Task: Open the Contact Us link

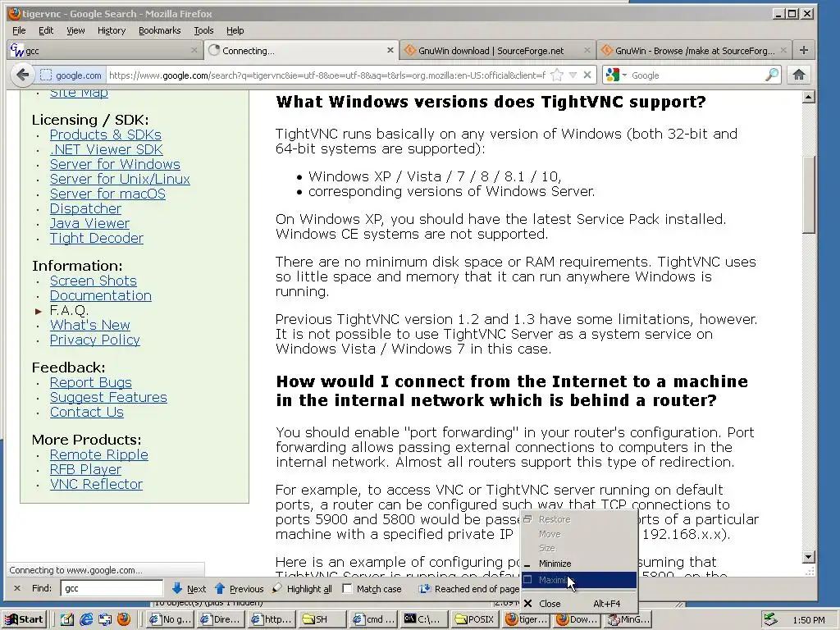Action: 87,412
